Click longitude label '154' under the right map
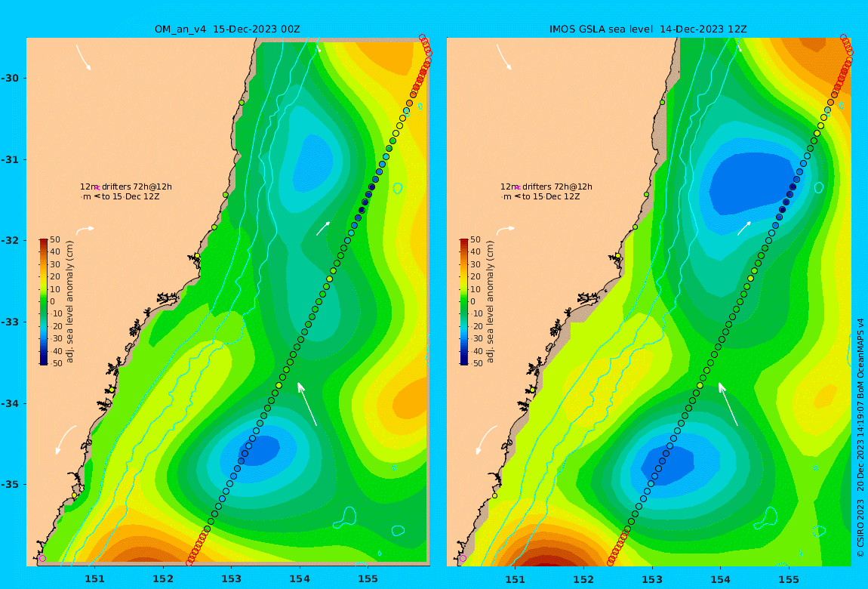 (720, 579)
